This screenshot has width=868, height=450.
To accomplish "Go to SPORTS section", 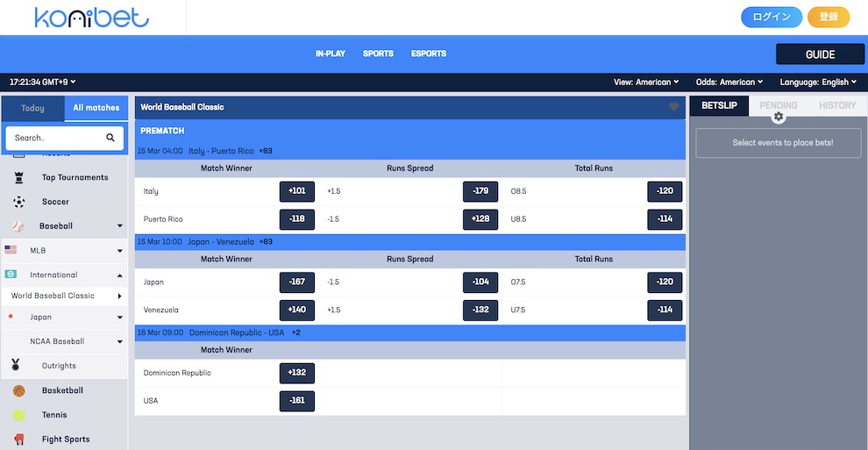I will click(x=378, y=54).
